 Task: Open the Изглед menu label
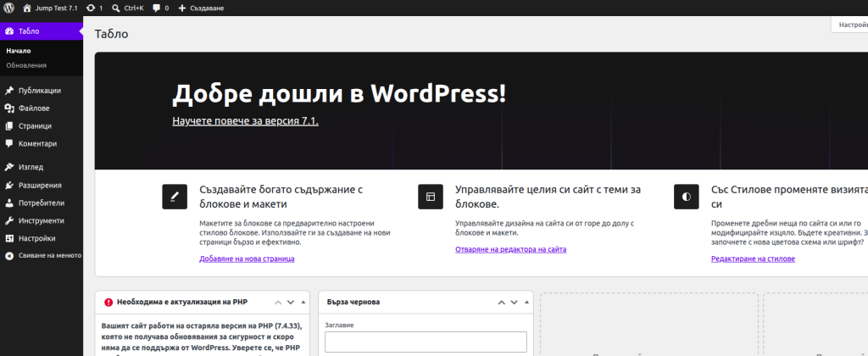(31, 167)
